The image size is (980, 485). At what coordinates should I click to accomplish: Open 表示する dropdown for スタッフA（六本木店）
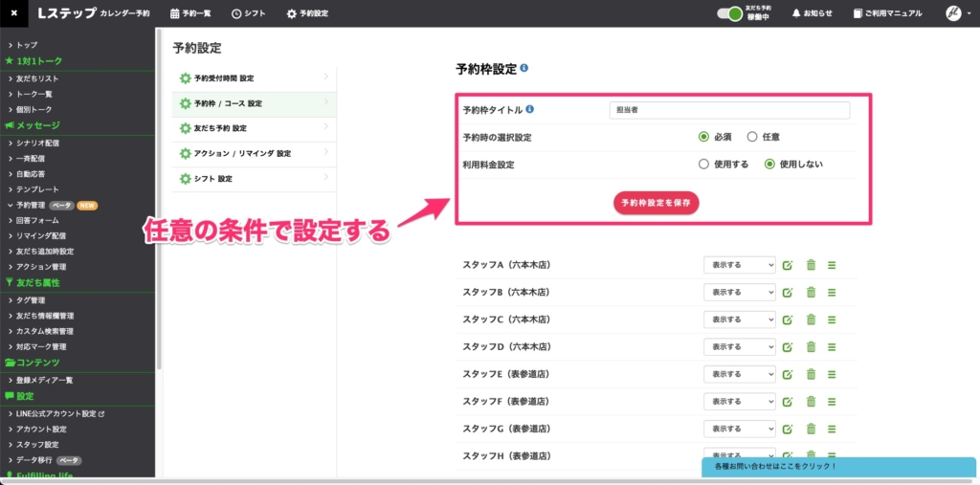coord(739,265)
